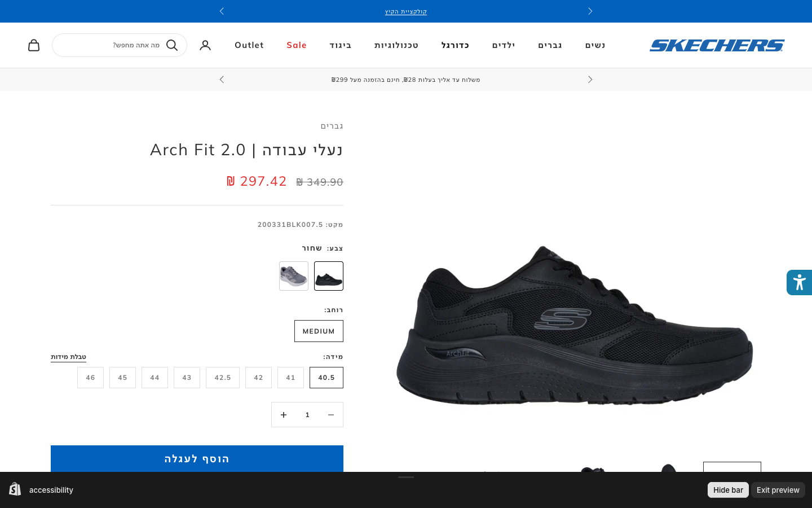Image resolution: width=812 pixels, height=508 pixels.
Task: Open the size chart link
Action: [x=68, y=357]
